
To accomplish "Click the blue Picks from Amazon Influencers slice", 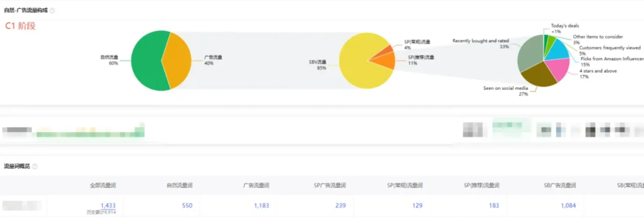I will click(559, 51).
